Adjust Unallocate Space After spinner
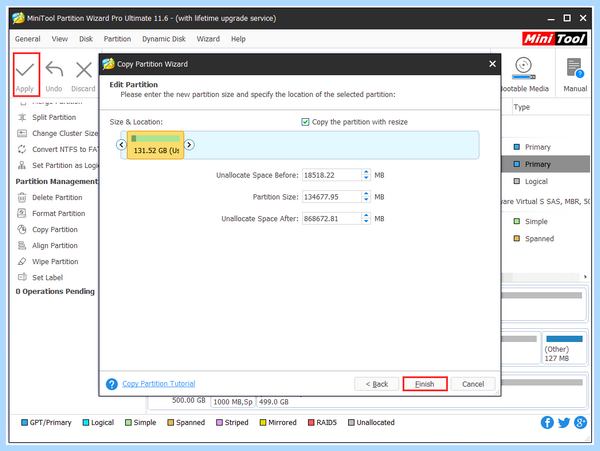 point(367,219)
